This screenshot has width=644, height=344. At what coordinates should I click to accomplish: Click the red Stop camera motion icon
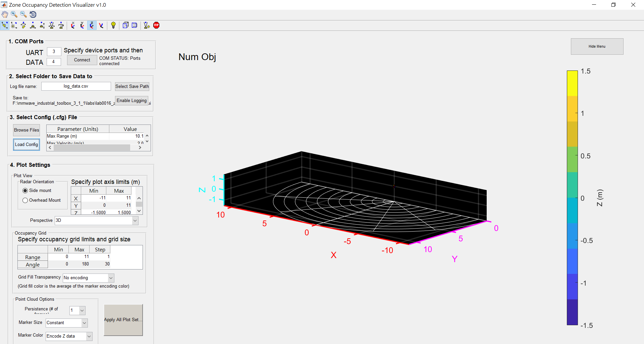point(156,25)
